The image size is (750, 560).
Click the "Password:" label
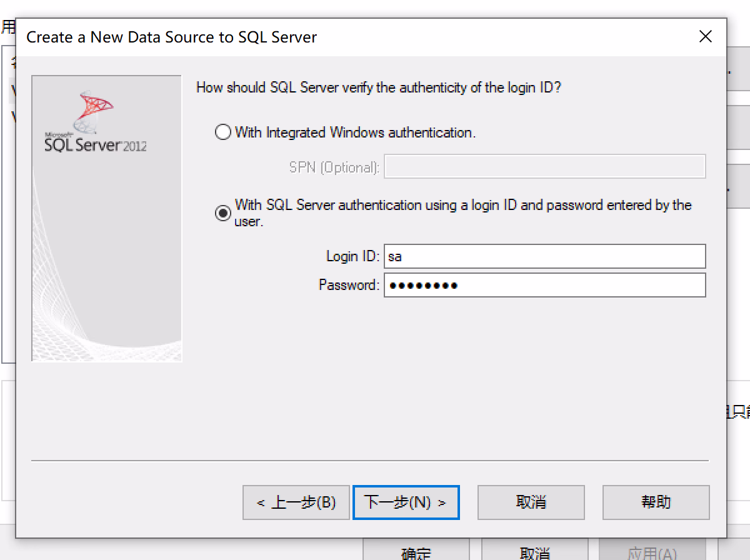coord(349,285)
